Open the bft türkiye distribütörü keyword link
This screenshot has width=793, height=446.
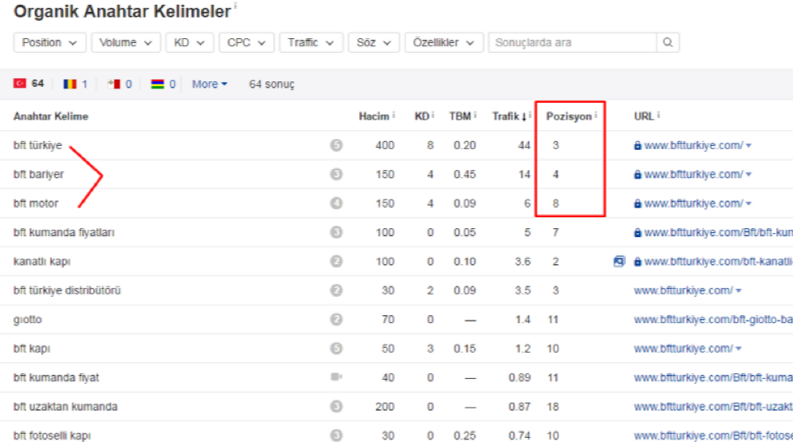point(67,290)
